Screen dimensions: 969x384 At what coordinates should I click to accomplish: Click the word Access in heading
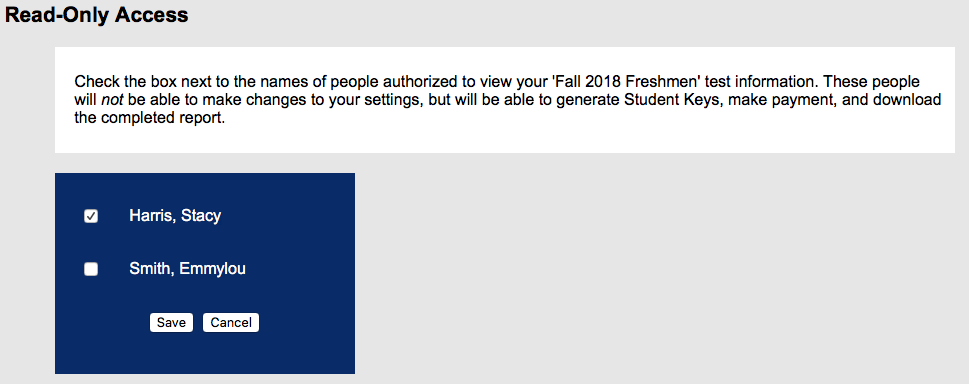click(152, 15)
